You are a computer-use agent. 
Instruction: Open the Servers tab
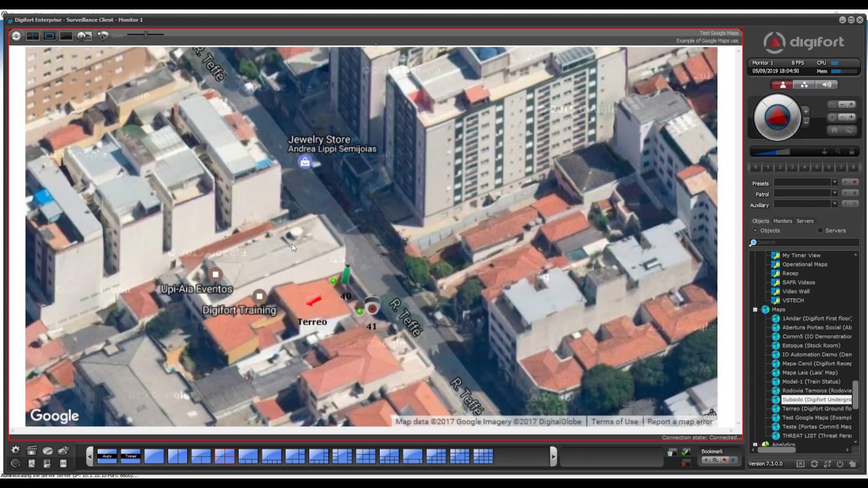805,221
